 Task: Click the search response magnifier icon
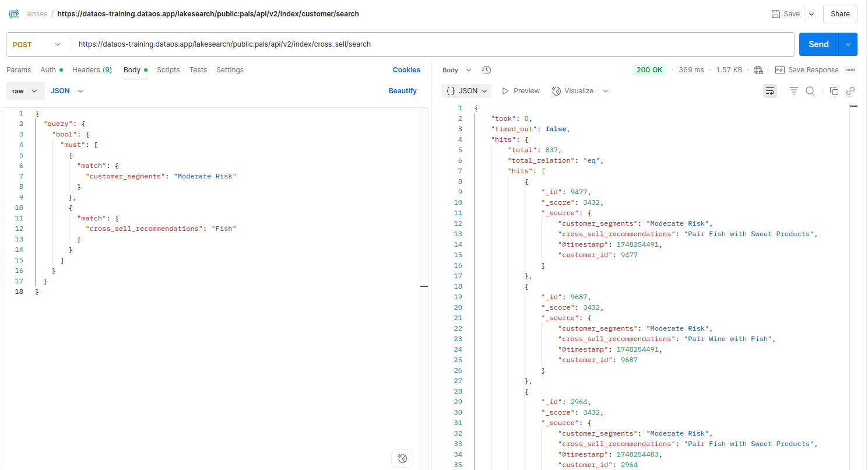pyautogui.click(x=810, y=91)
